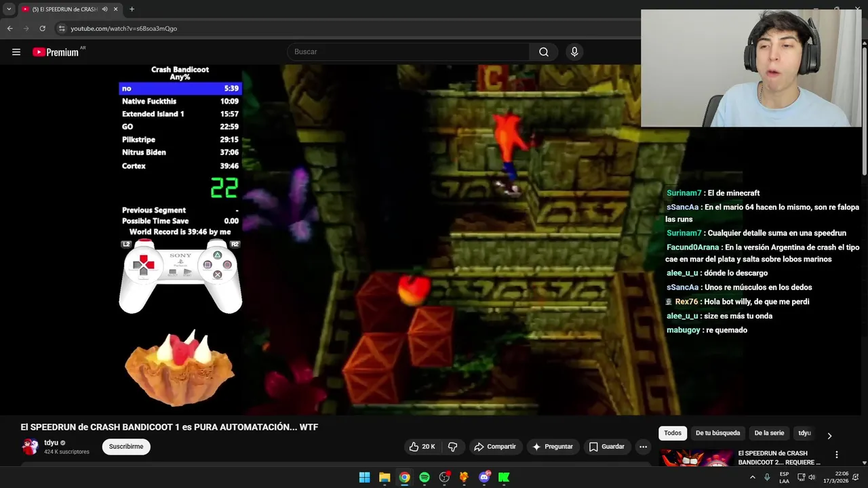Open tdyu channel avatar
This screenshot has width=868, height=488.
click(x=30, y=447)
